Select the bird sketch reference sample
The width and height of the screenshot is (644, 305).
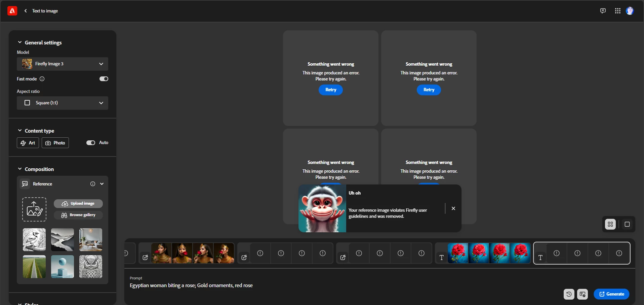(x=34, y=240)
